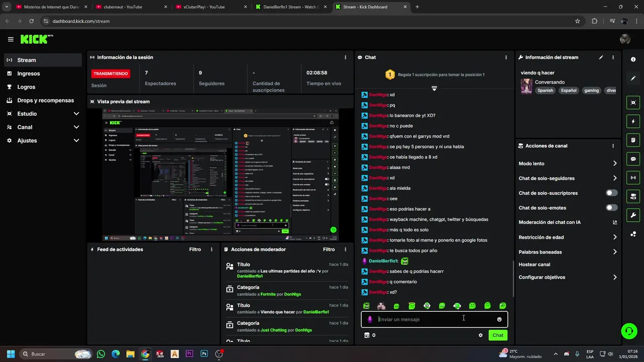
Task: Click the lightning bolt sidebar icon
Action: click(x=633, y=121)
